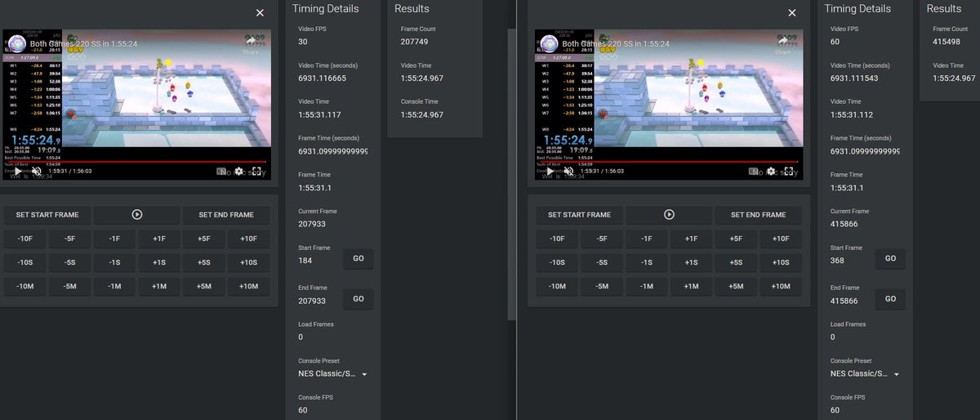Play the video in the 60 FPS window

[x=549, y=172]
